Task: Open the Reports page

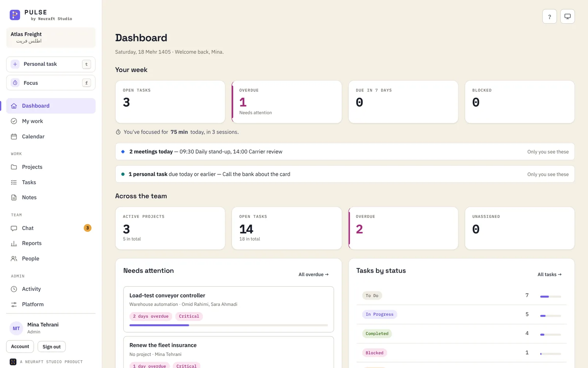Action: point(51,243)
